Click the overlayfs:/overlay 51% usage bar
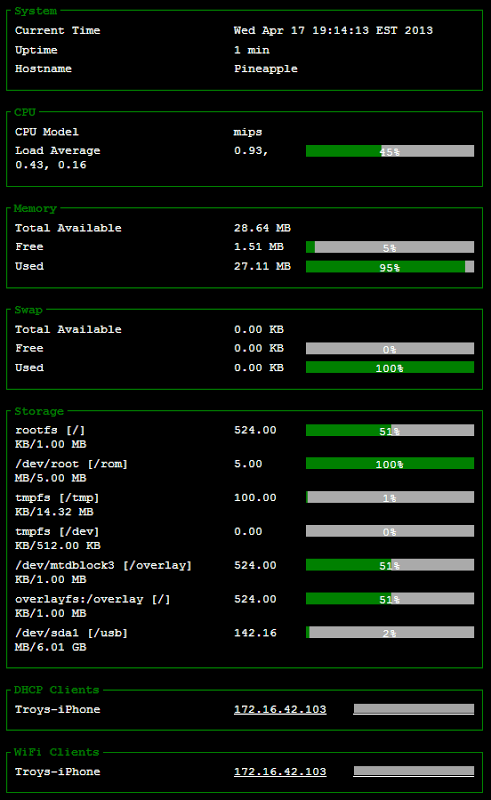 pos(390,599)
